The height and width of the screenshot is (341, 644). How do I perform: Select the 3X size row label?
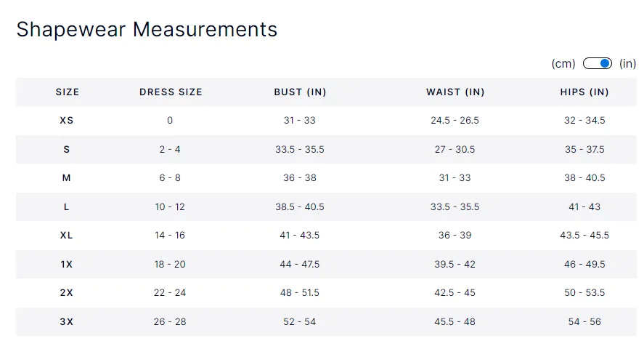pos(67,321)
